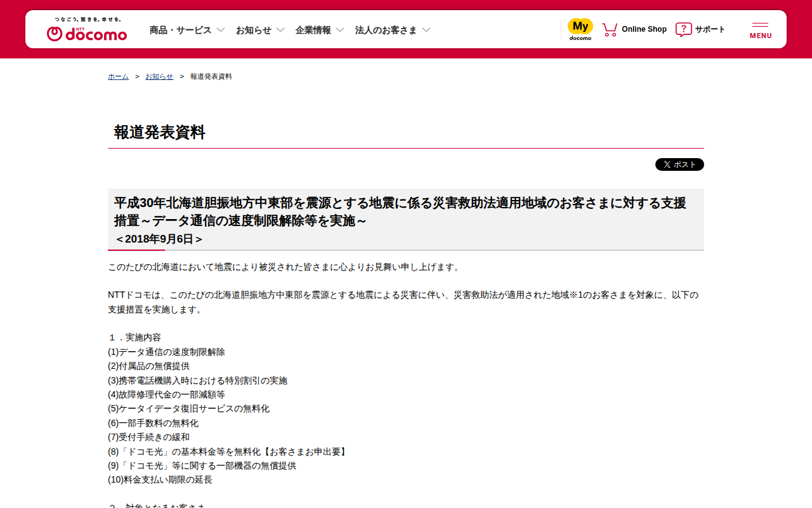Click the sentence starting このたびの北海道において
Image resolution: width=812 pixels, height=508 pixels.
click(x=284, y=267)
